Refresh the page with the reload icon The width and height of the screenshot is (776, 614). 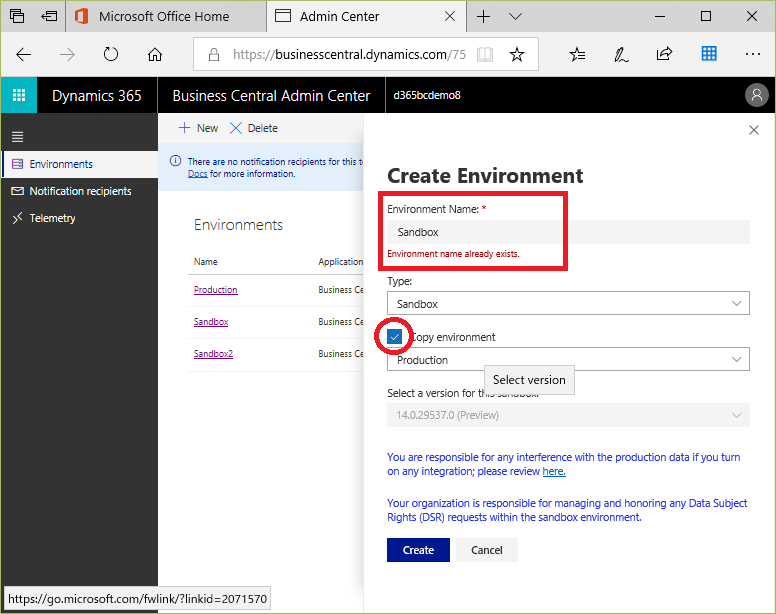[111, 54]
